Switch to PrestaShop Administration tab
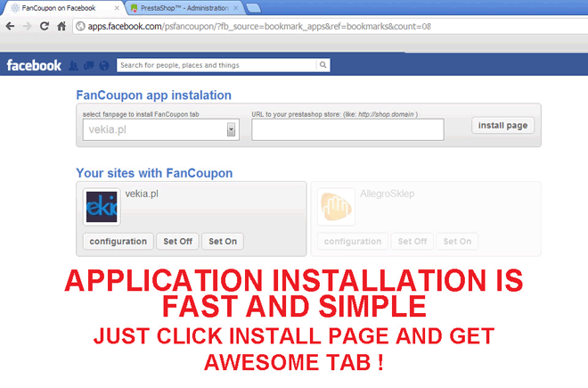The image size is (588, 388). click(184, 8)
